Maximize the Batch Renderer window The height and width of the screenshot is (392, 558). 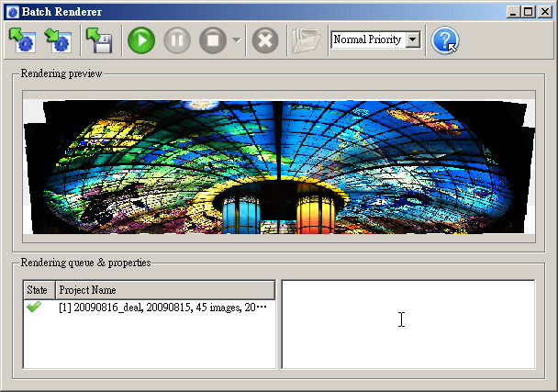click(529, 12)
